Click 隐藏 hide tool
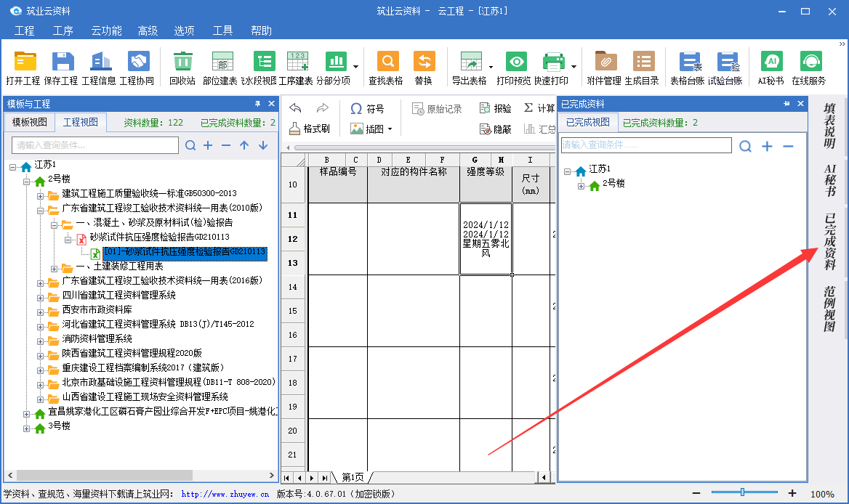Image resolution: width=849 pixels, height=504 pixels. (496, 129)
